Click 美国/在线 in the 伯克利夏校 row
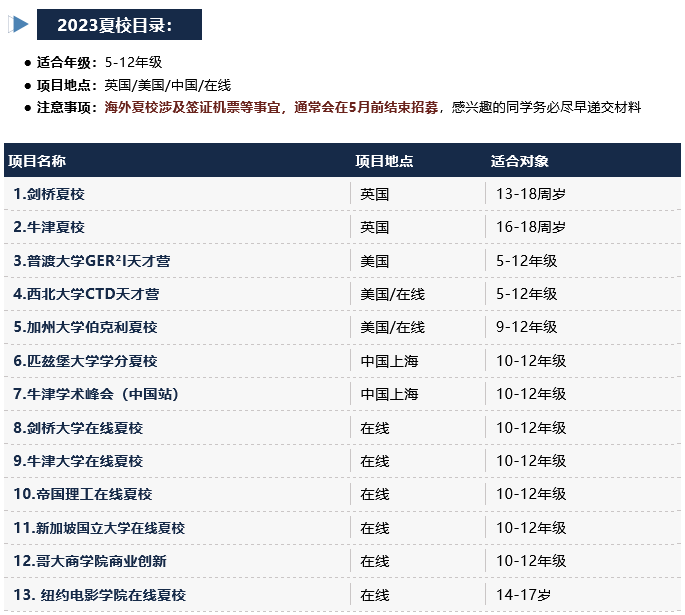685x615 pixels. [392, 328]
